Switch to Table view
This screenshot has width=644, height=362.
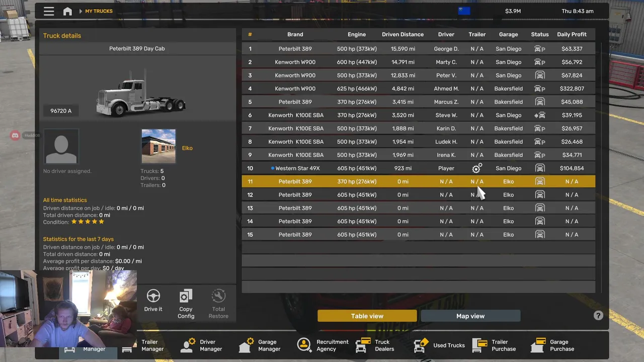pos(367,316)
